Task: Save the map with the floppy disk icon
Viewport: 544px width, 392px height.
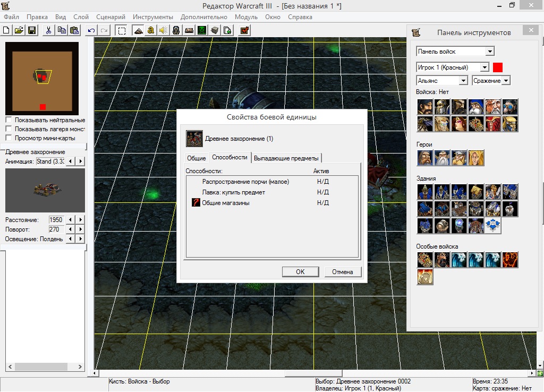Action: click(31, 30)
